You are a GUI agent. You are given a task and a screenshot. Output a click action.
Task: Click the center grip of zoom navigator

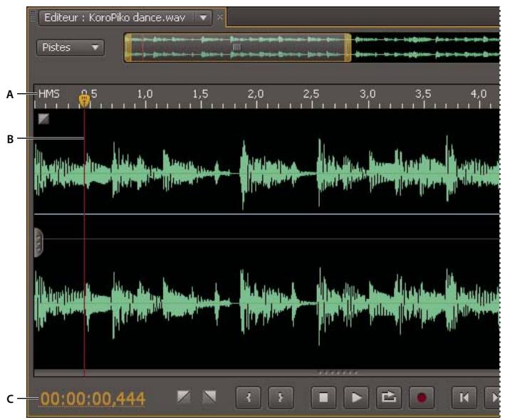(x=236, y=48)
